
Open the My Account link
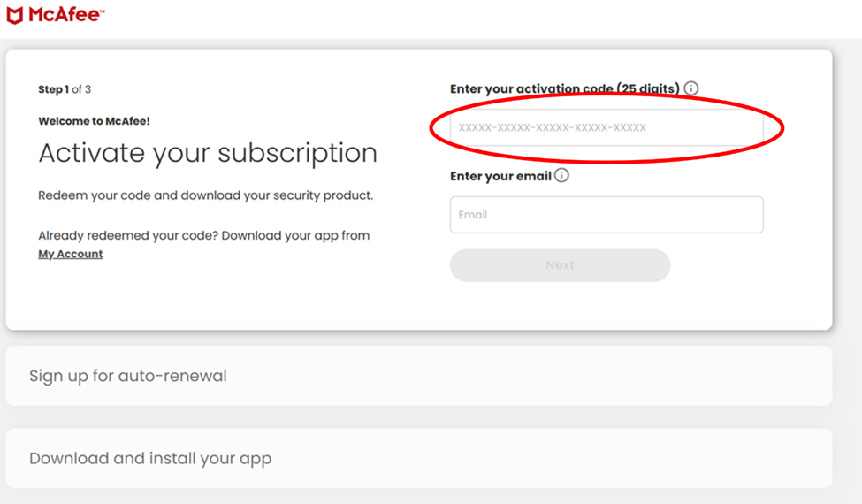tap(71, 255)
